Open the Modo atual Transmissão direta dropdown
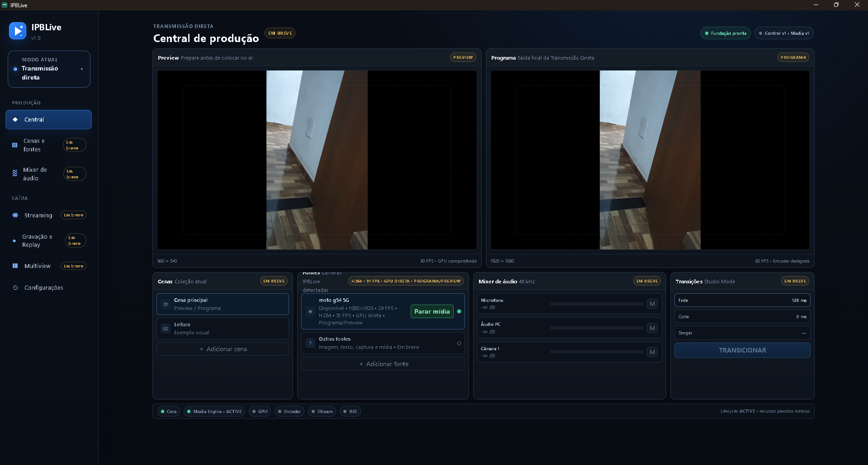Viewport: 868px width, 465px height. pos(49,69)
